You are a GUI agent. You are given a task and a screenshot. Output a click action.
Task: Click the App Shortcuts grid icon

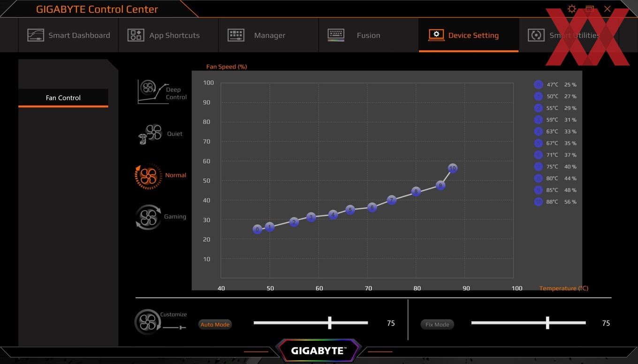tap(136, 35)
